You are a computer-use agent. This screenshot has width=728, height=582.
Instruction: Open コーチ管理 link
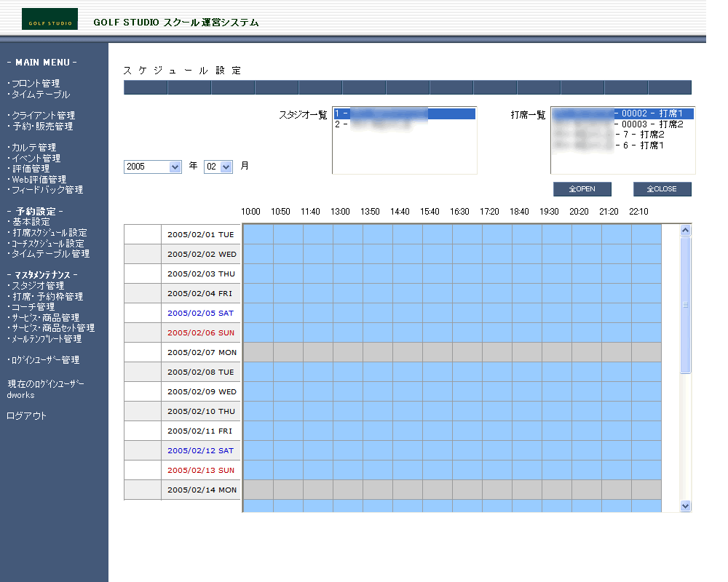coord(33,307)
